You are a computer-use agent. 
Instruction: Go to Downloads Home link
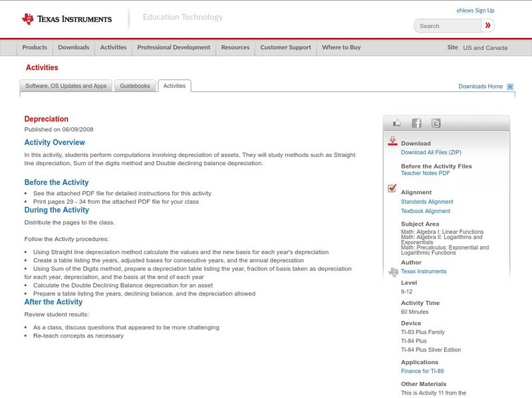click(480, 87)
